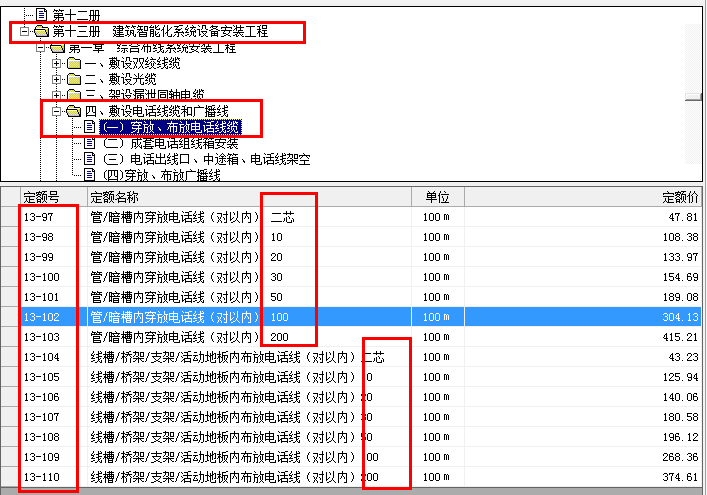This screenshot has height=495, width=707.
Task: Select tree item (四)穿放、布放广播线
Action: tap(161, 175)
